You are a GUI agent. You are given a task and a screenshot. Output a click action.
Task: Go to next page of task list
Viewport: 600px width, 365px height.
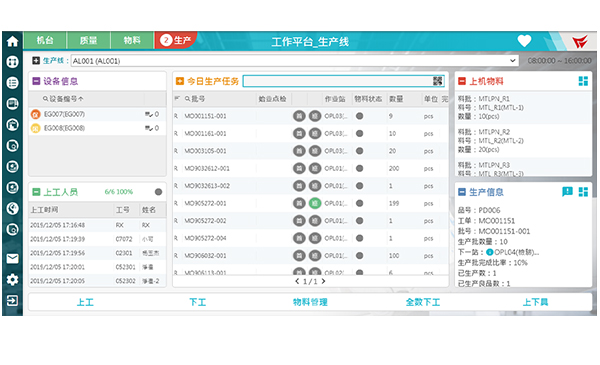click(x=324, y=281)
